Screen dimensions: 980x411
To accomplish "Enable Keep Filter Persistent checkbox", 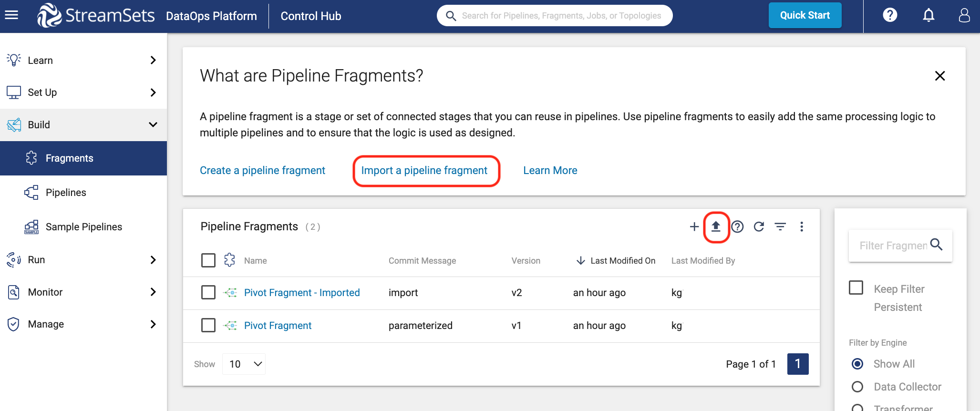I will (856, 288).
